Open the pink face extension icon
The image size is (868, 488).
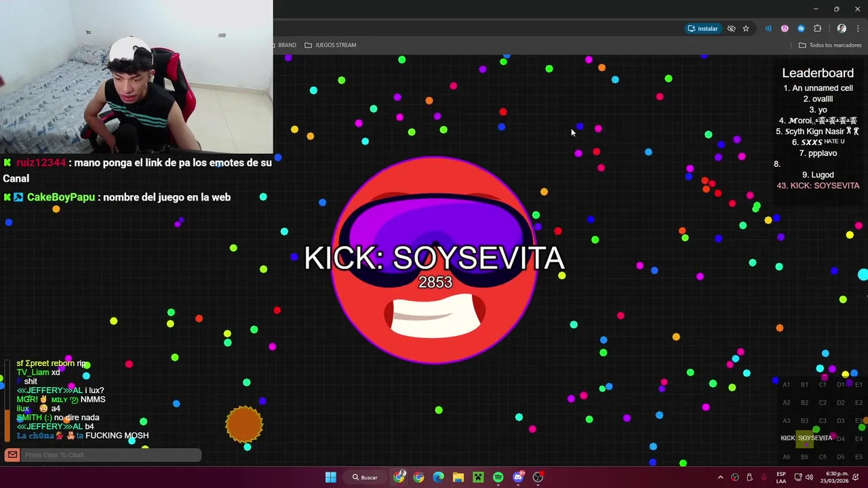coord(785,28)
